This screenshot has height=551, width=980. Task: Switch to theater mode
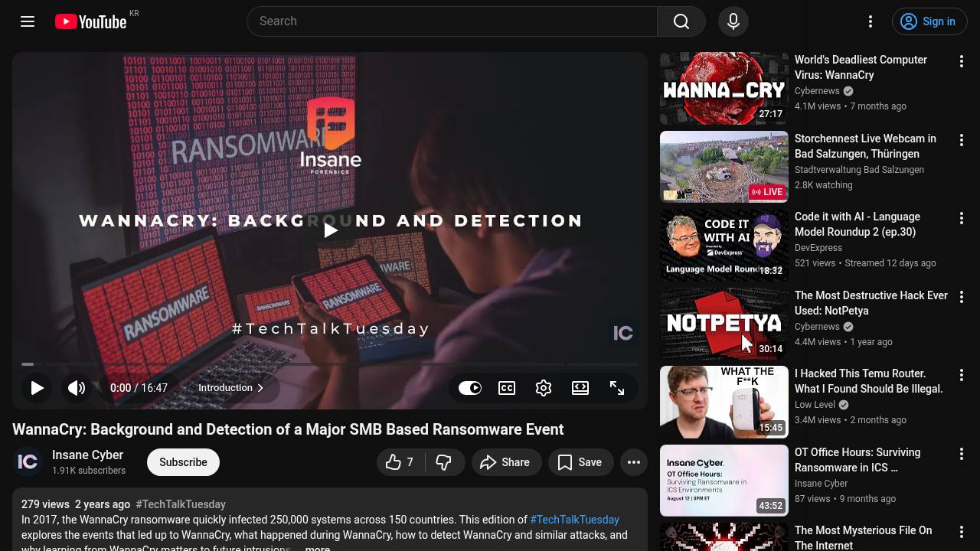pos(580,388)
